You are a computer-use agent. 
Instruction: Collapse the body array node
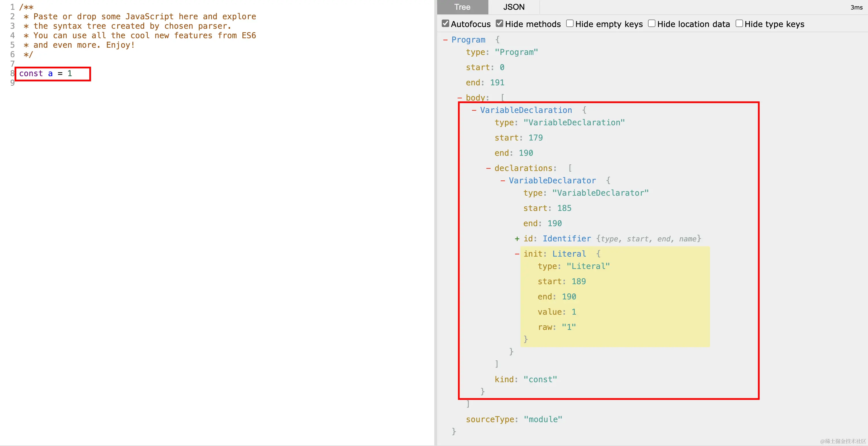click(x=460, y=98)
